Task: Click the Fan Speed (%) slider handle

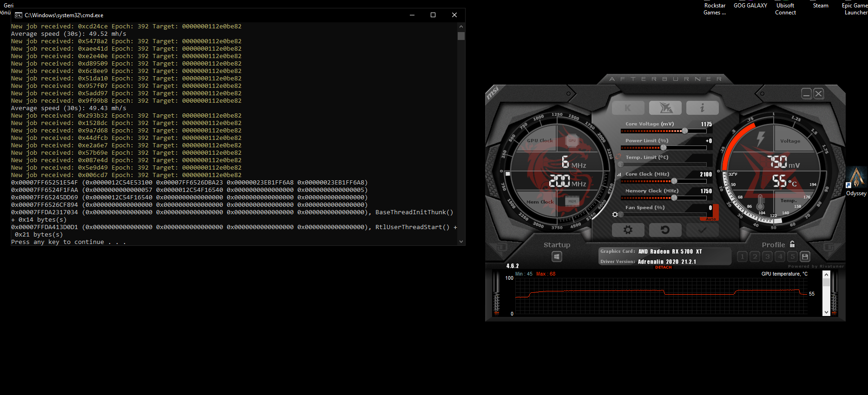Action: [x=621, y=215]
